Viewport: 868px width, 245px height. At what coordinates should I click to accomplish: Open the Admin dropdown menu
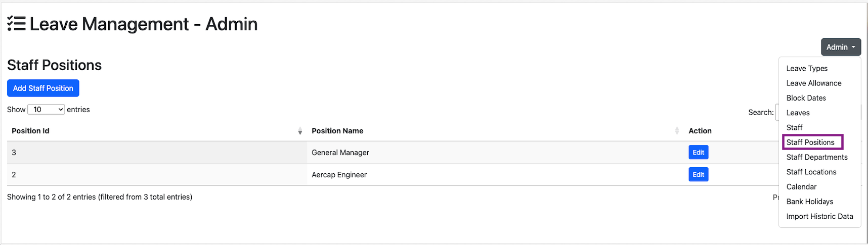[840, 47]
